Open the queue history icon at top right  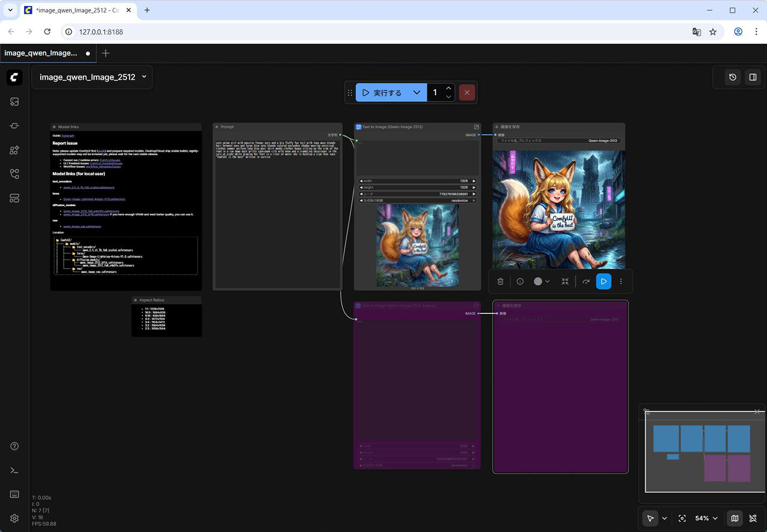732,77
